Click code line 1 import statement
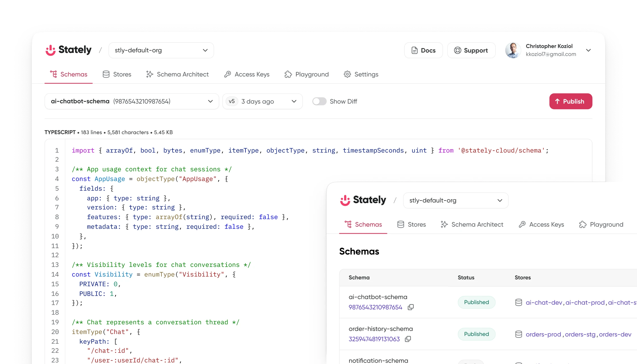 coord(310,150)
